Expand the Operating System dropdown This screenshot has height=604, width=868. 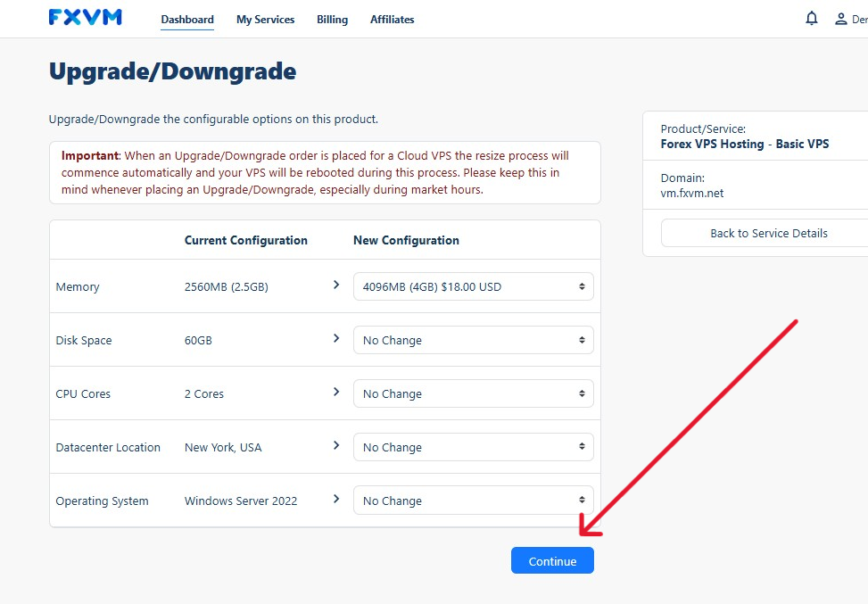coord(473,501)
